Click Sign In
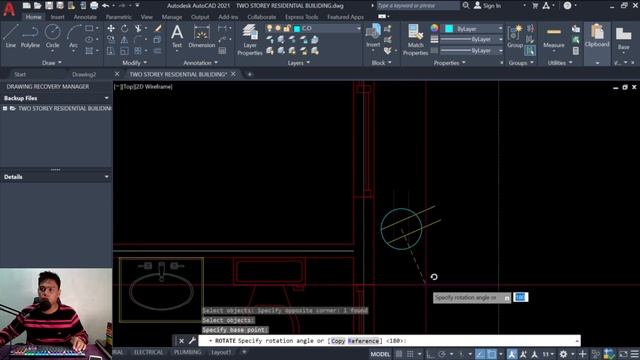The height and width of the screenshot is (360, 640). coord(488,6)
